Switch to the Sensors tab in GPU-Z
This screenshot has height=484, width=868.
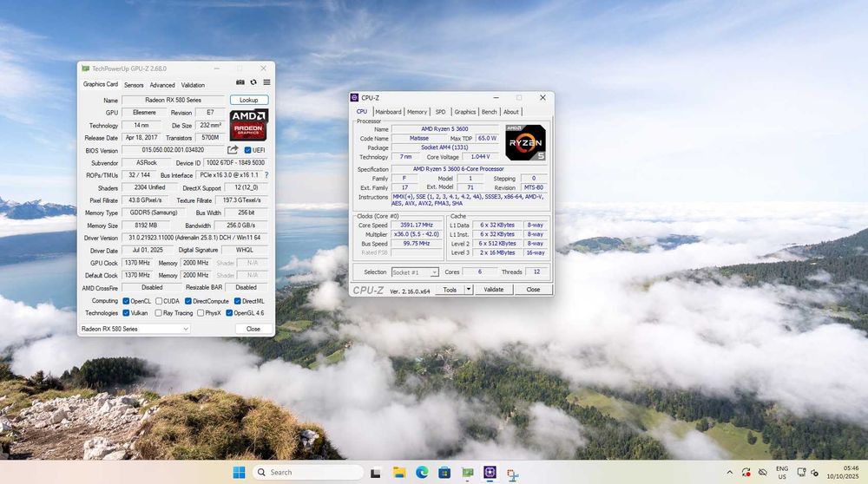tap(134, 85)
